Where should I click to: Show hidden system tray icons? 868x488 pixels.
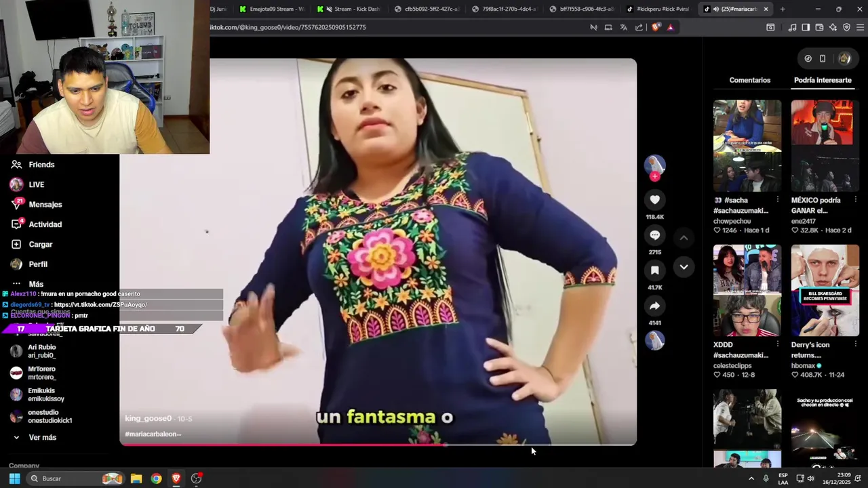pyautogui.click(x=751, y=479)
